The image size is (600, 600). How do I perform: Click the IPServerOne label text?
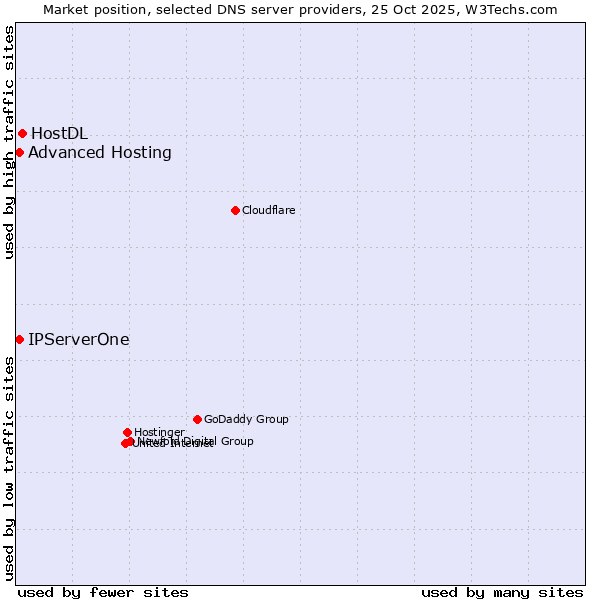pos(78,339)
